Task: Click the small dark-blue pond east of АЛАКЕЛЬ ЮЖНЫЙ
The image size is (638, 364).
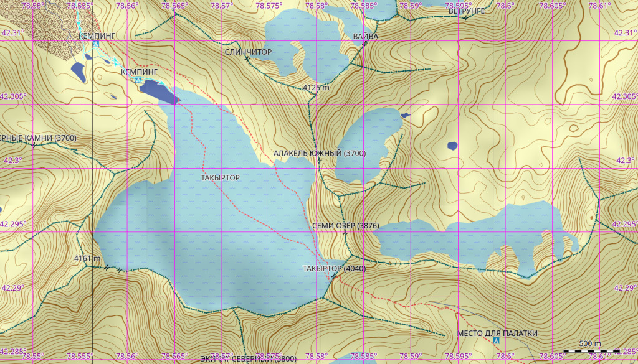Action: 452,146
